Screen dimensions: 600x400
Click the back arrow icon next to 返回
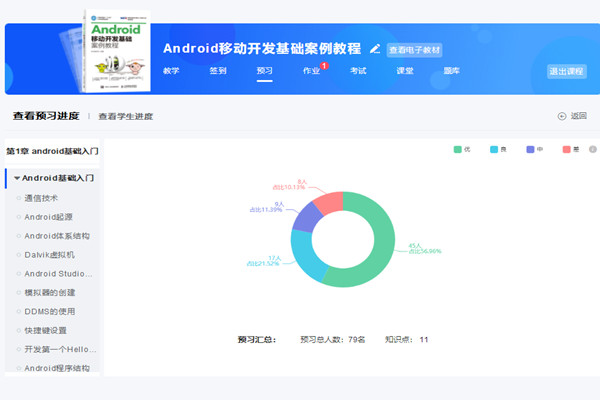coord(561,116)
